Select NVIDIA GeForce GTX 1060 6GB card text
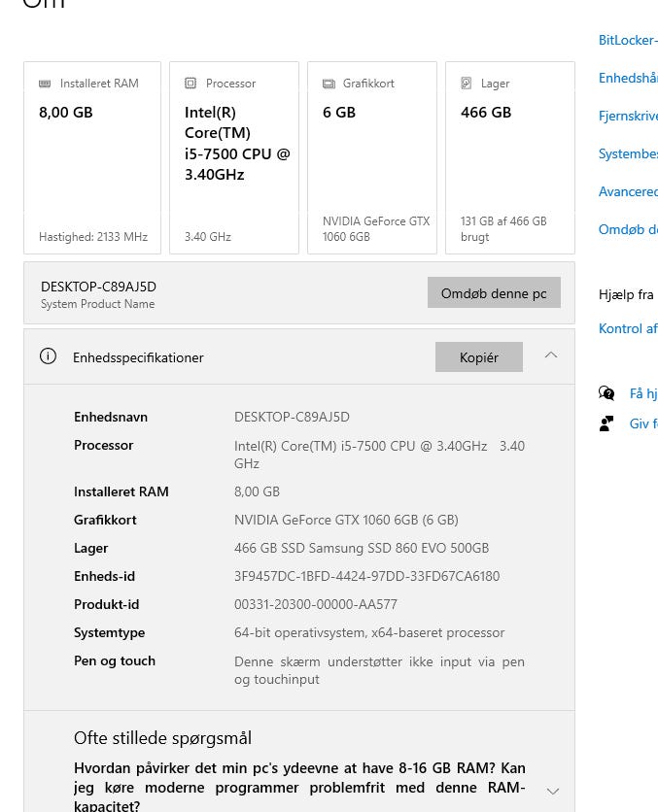 [x=376, y=229]
